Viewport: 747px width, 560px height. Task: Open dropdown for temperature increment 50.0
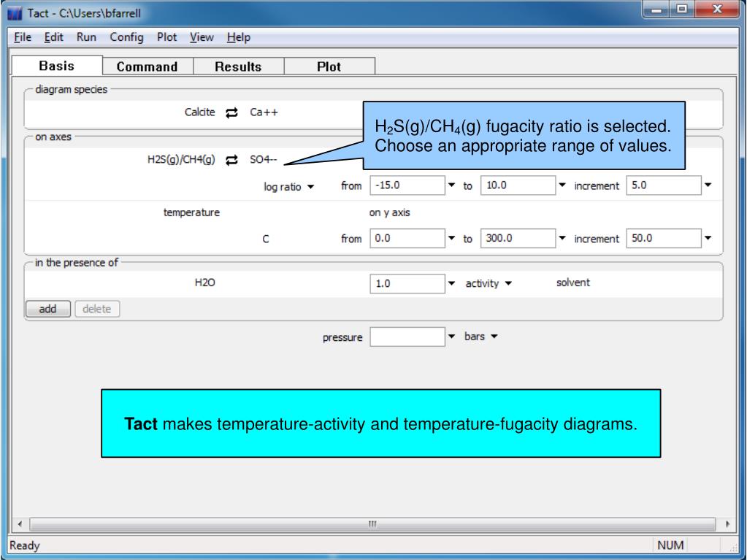708,238
